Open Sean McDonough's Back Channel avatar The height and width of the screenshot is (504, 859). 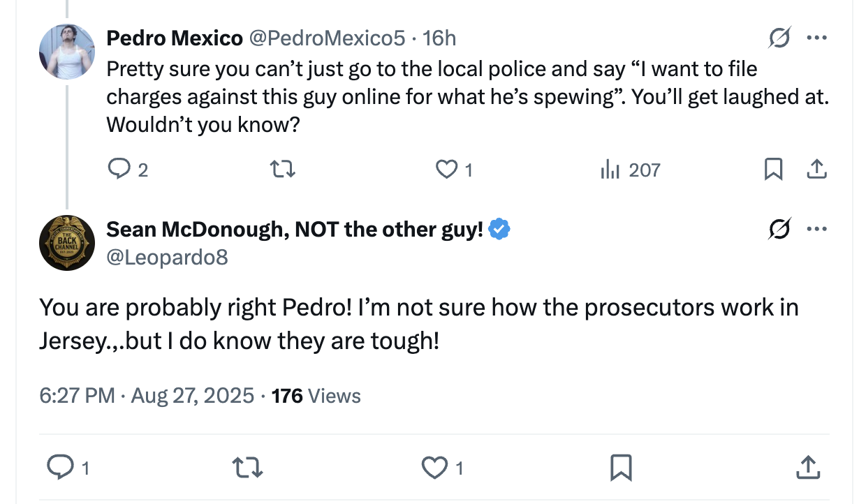tap(67, 242)
